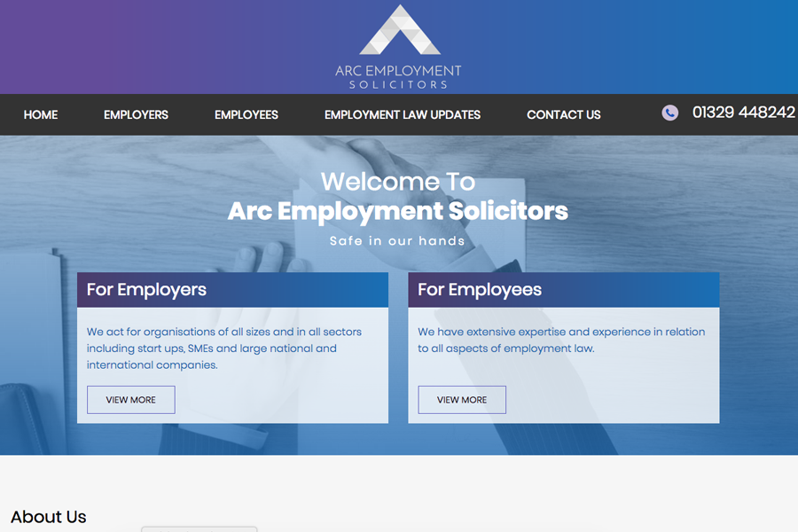Call the 01329 448242 phone number link
The width and height of the screenshot is (798, 532).
click(744, 113)
